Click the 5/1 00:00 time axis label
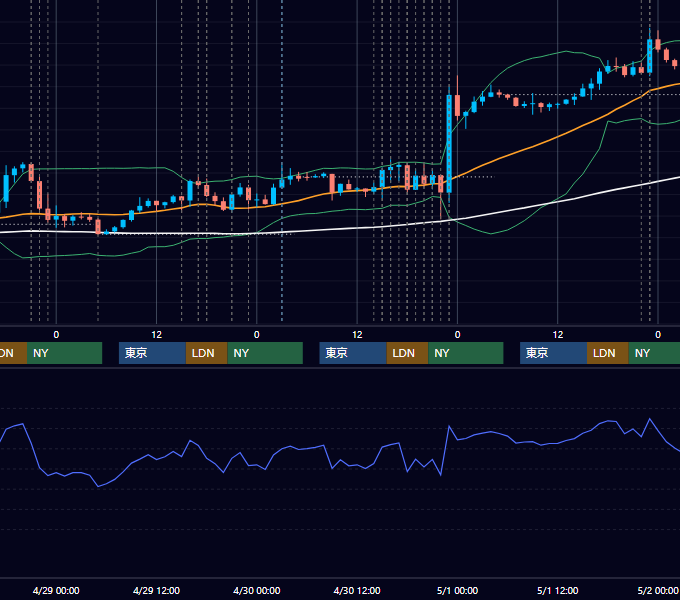 (x=457, y=590)
